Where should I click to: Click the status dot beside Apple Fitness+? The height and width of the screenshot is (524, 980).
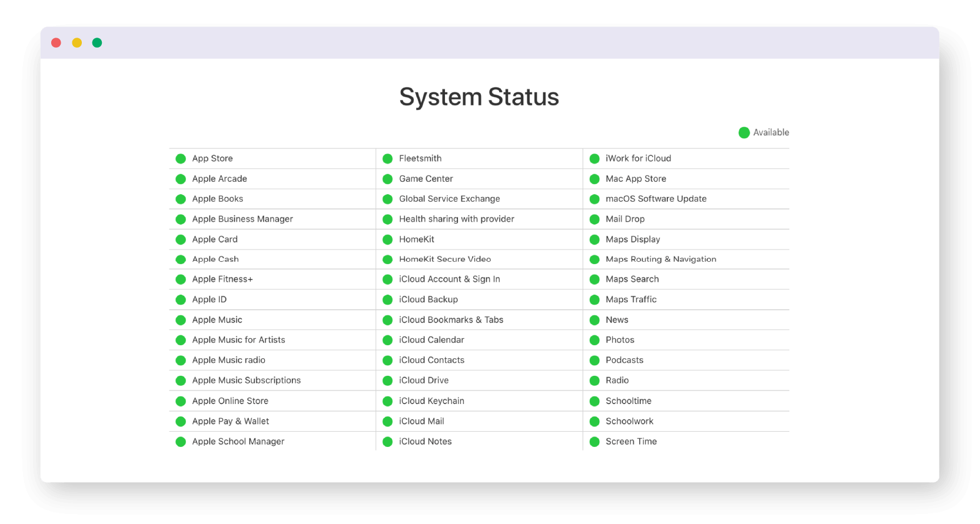coord(181,279)
